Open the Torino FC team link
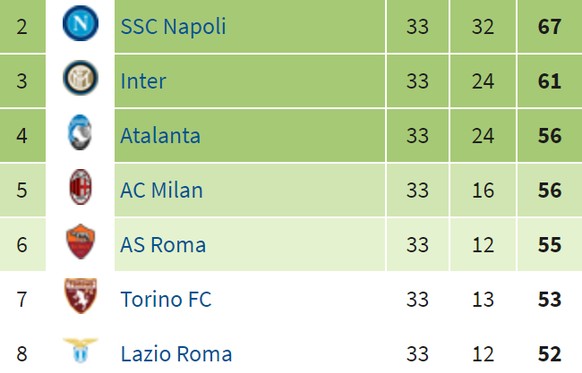 point(166,299)
